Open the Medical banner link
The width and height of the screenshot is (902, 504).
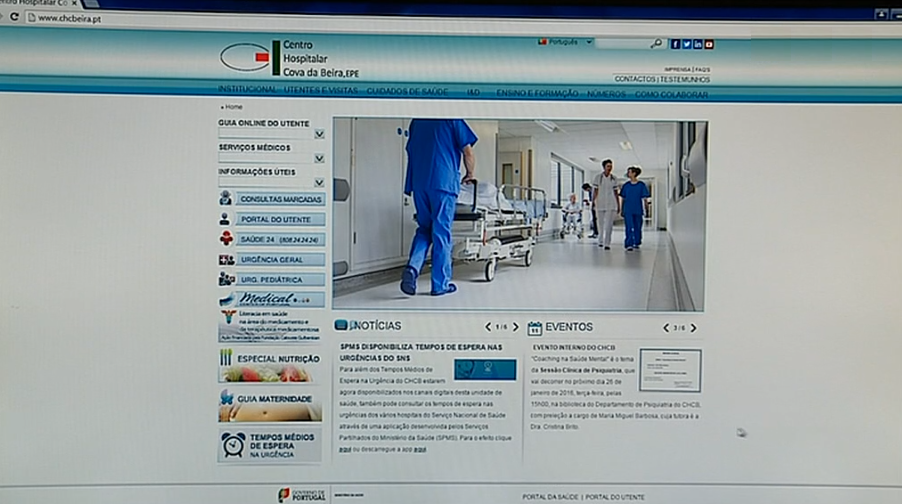coord(272,299)
